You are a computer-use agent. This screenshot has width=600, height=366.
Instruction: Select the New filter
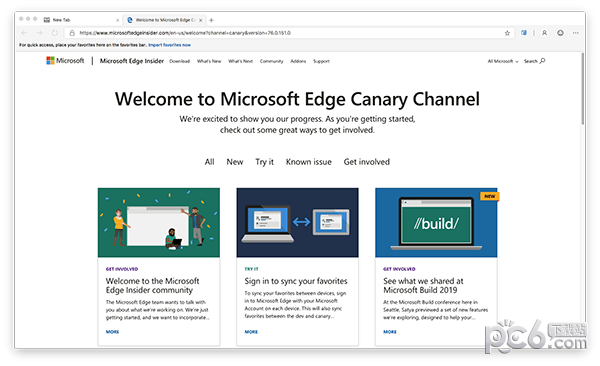(x=235, y=162)
